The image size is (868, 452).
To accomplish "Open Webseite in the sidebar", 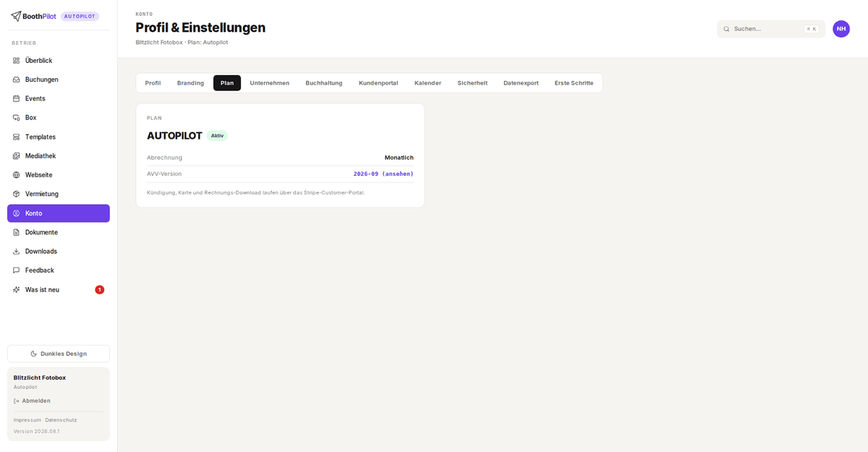I will pyautogui.click(x=59, y=175).
